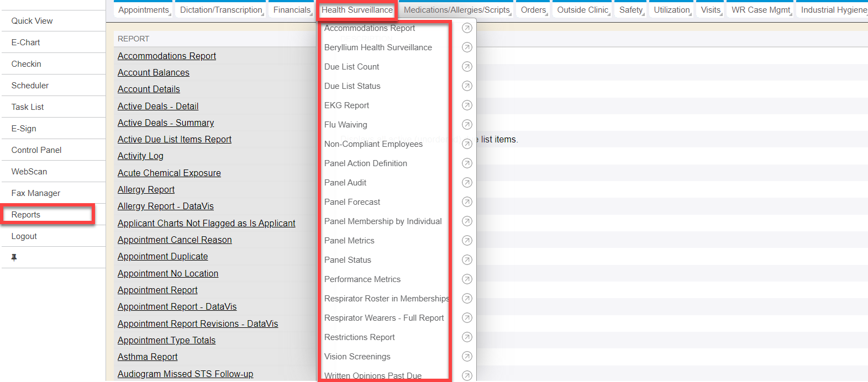Click arrow icon beside Vision Screenings

(x=467, y=357)
